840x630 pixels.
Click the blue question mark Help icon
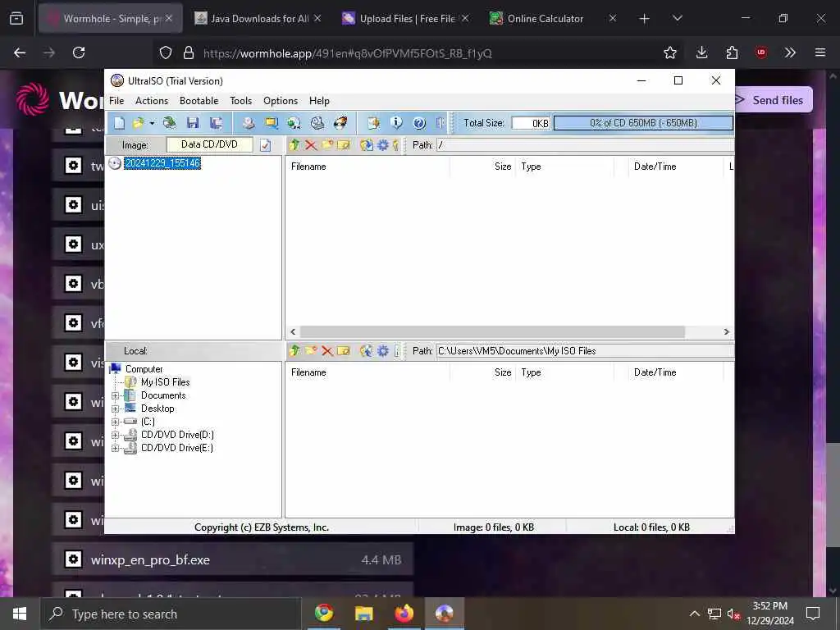tap(419, 123)
